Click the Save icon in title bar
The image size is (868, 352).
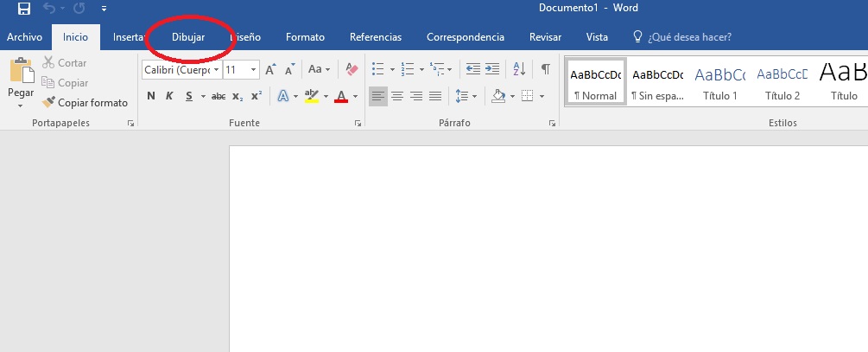23,10
